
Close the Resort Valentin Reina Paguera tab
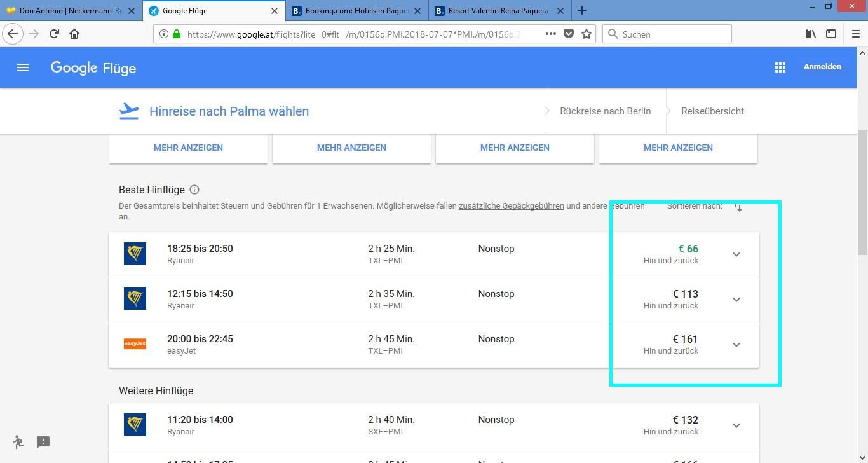point(560,11)
